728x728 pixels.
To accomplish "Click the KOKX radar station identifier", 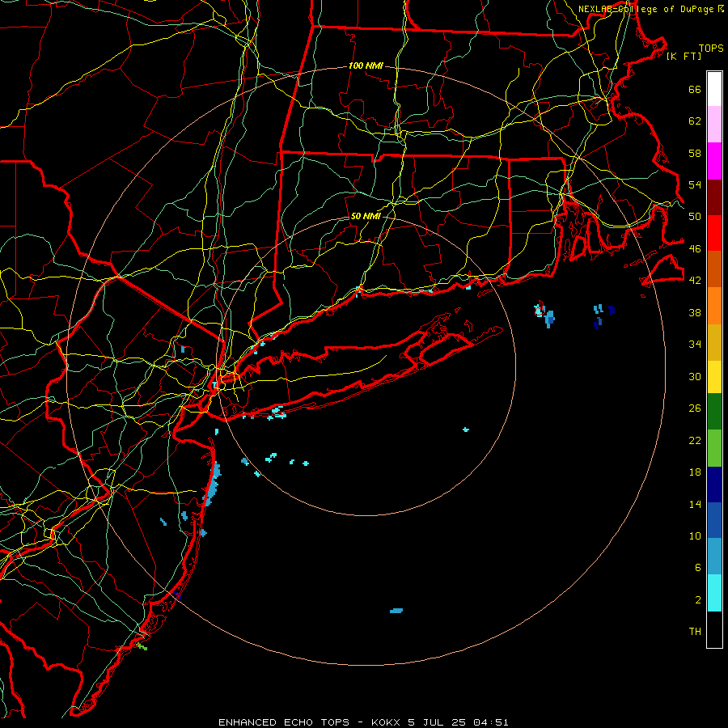I will coord(385,722).
